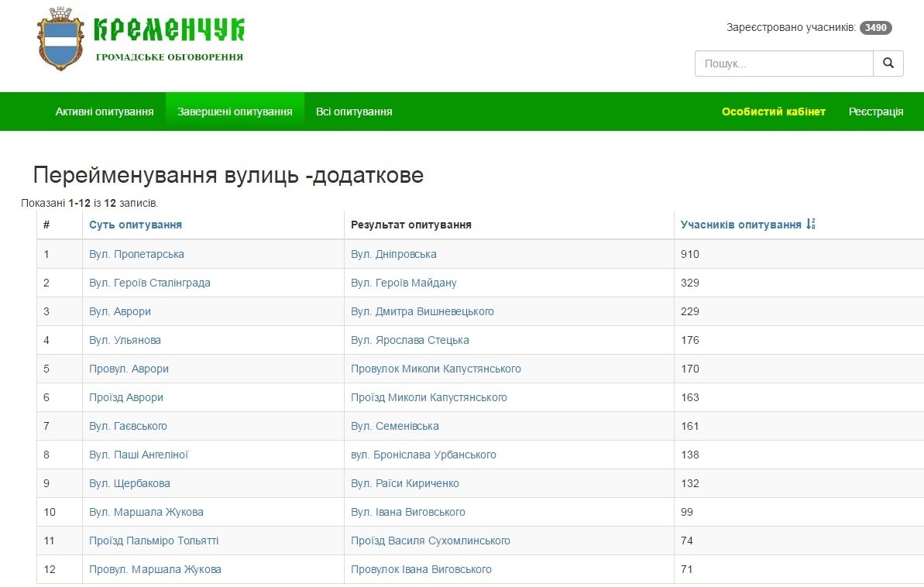Click the magnifying glass search icon
Screen dimensions: 924x587
(888, 64)
